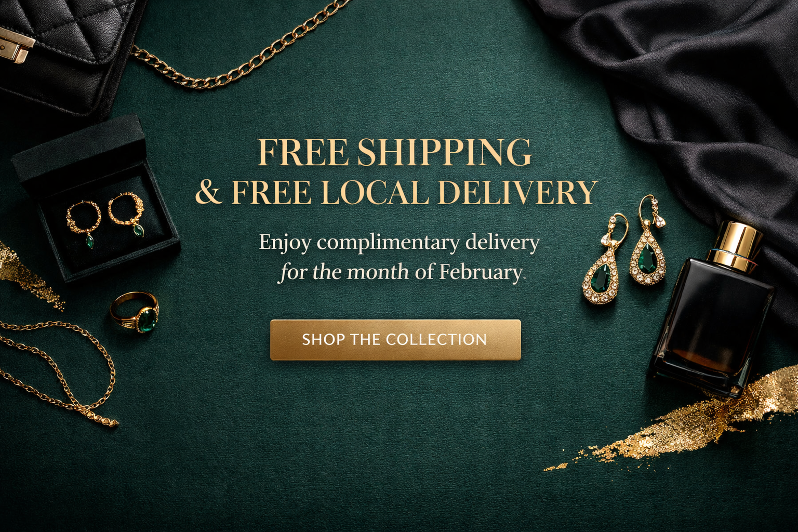Select the right hoop earring in the box
The height and width of the screenshot is (532, 798).
click(x=127, y=213)
